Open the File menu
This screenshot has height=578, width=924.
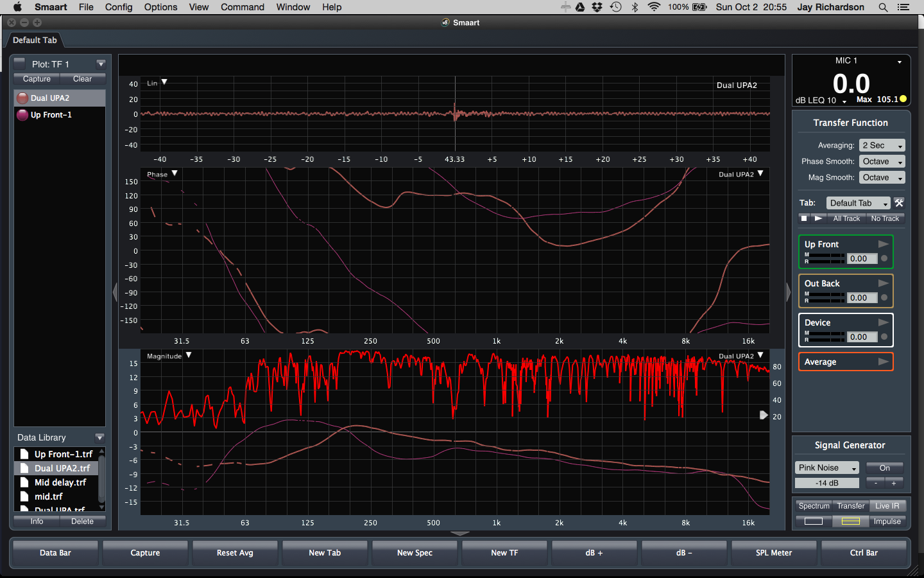(x=86, y=7)
